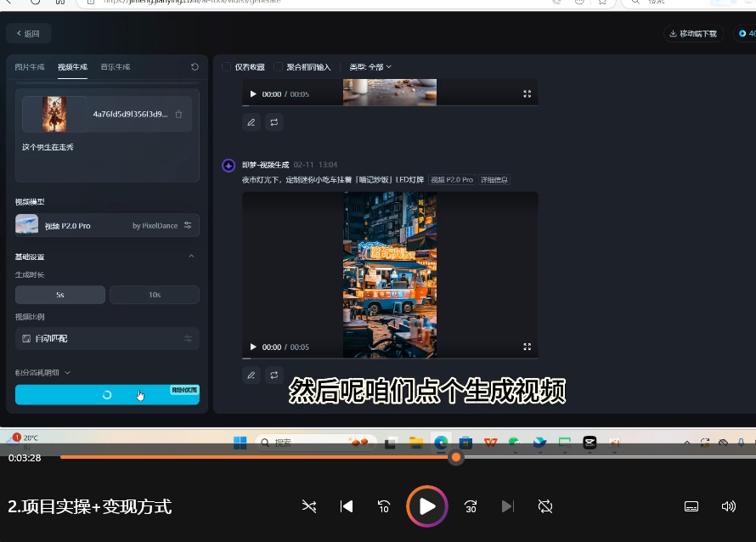Delete the uploaded image 4a76fd5d9f356f3d9

click(179, 115)
